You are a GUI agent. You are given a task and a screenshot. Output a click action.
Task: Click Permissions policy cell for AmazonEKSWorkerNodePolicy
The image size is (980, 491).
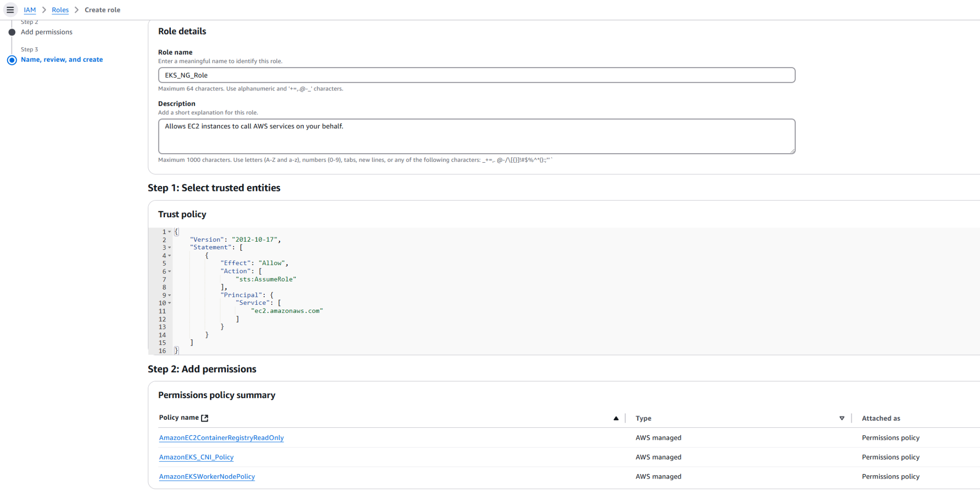click(x=891, y=476)
